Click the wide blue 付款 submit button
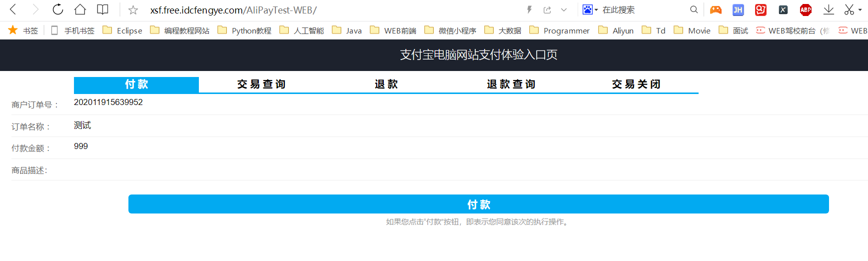Viewport: 868px width, 261px height. point(478,204)
